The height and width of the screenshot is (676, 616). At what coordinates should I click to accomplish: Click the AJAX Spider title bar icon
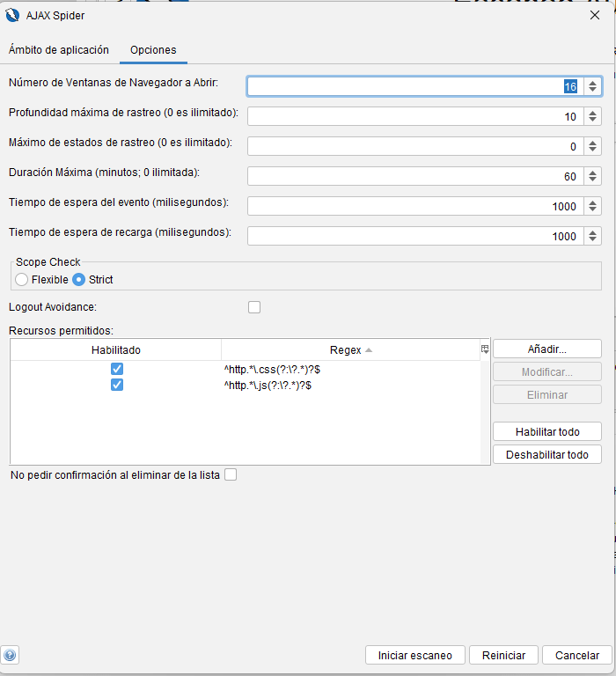pyautogui.click(x=14, y=15)
